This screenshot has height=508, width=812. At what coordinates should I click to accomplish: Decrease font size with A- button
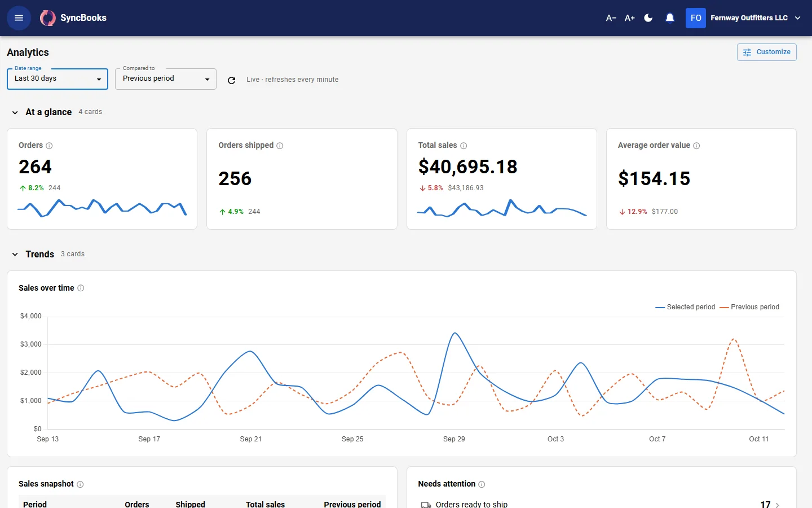point(611,18)
